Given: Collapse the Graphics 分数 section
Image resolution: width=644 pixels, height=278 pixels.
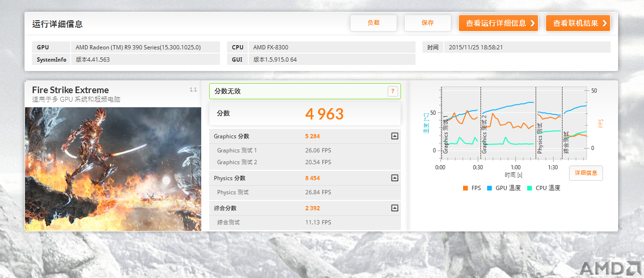Looking at the screenshot, I should 395,136.
